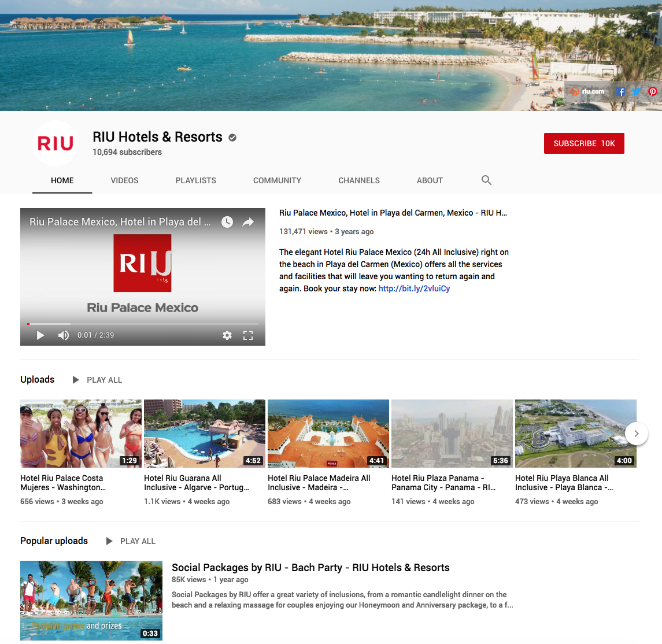Screen dimensions: 662x644
Task: Switch to the Videos tab
Action: 124,180
